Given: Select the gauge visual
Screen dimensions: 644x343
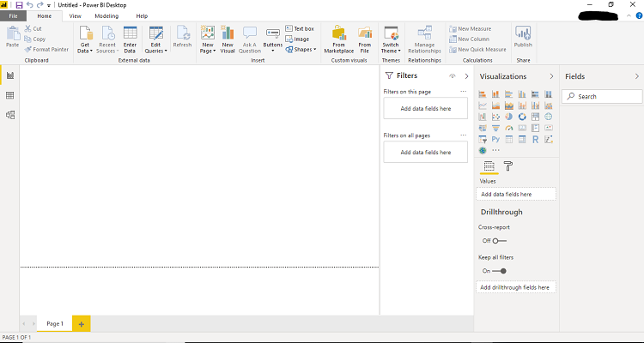Looking at the screenshot, I should pos(509,128).
